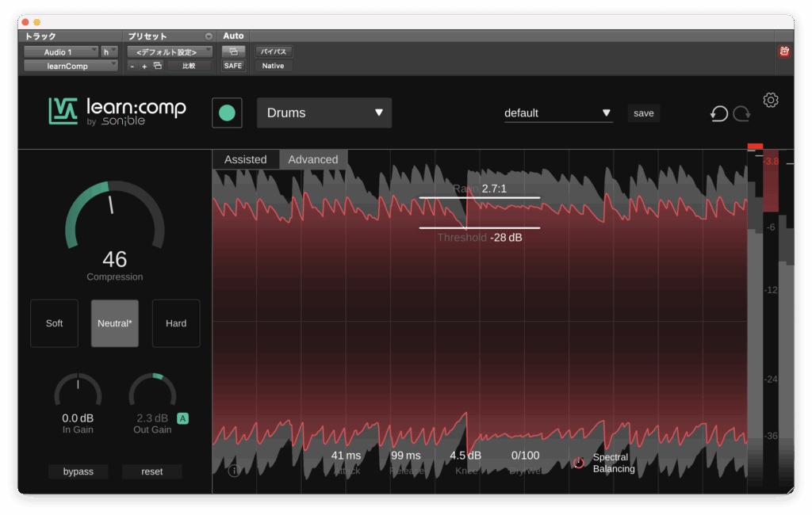Open the plugin settings gear
812x515 pixels.
coord(771,100)
